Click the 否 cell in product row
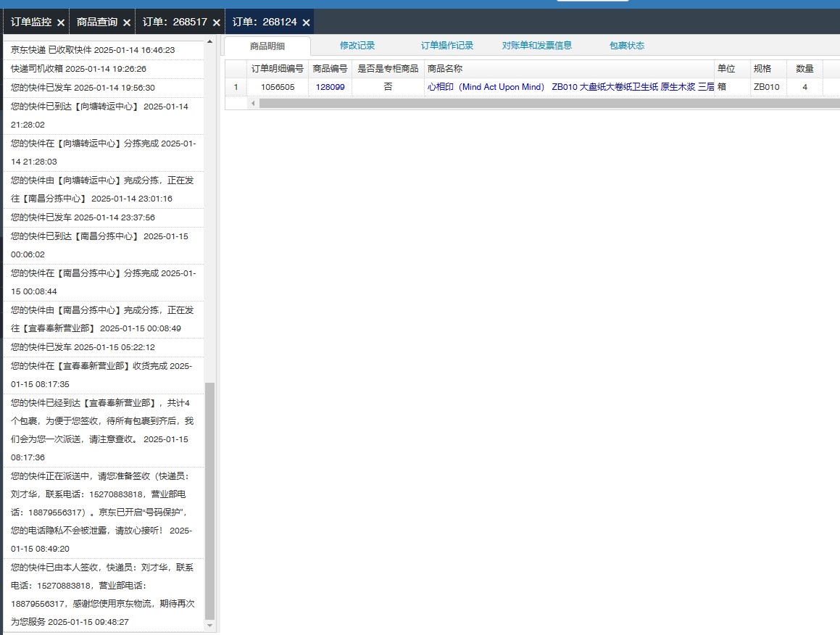This screenshot has height=635, width=840. coord(388,87)
